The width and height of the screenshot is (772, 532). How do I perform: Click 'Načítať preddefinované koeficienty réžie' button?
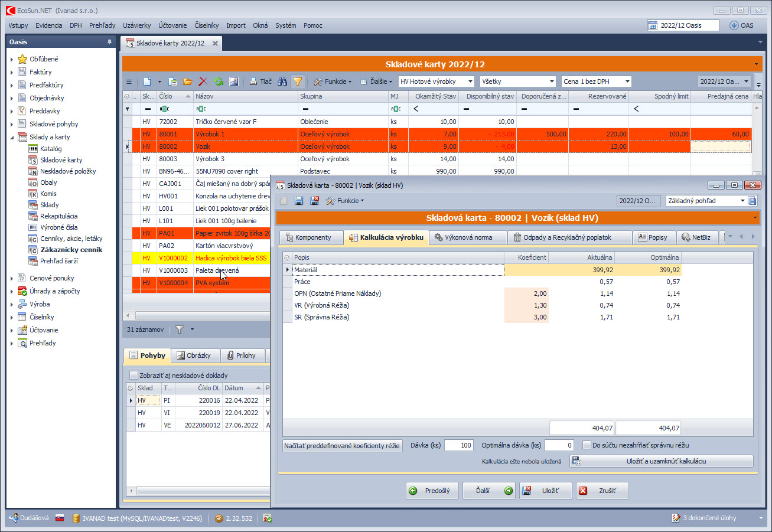click(x=343, y=446)
